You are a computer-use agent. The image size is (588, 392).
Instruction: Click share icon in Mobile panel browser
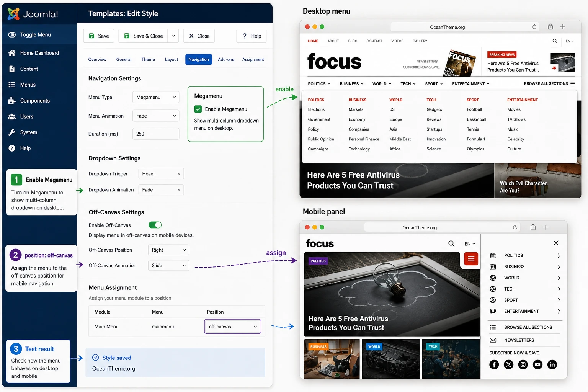click(x=533, y=227)
